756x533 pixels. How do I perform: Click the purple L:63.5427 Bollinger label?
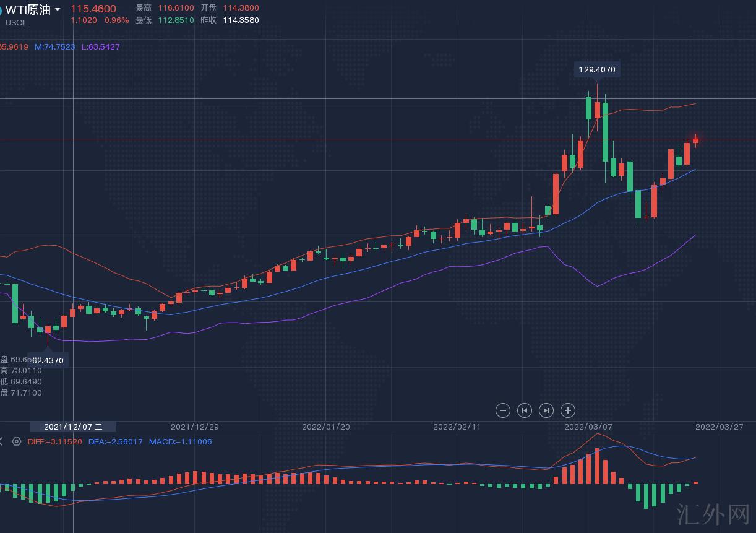pos(101,47)
